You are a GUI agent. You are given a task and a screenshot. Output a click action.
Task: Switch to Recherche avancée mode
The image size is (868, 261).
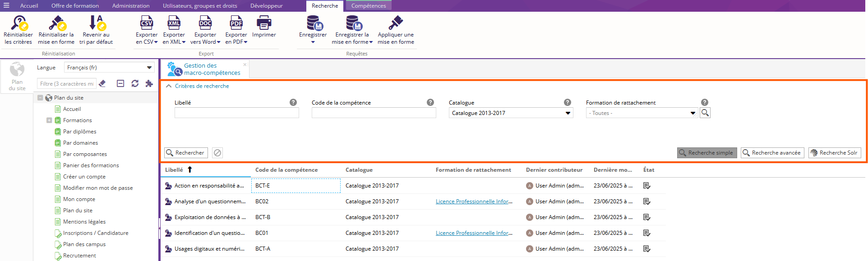(x=771, y=153)
